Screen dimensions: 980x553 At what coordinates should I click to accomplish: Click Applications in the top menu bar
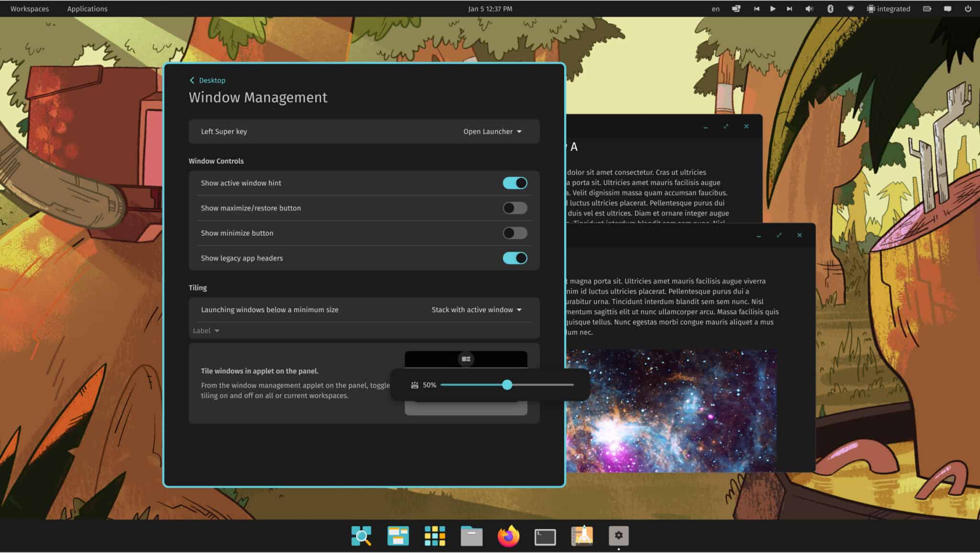click(x=88, y=8)
